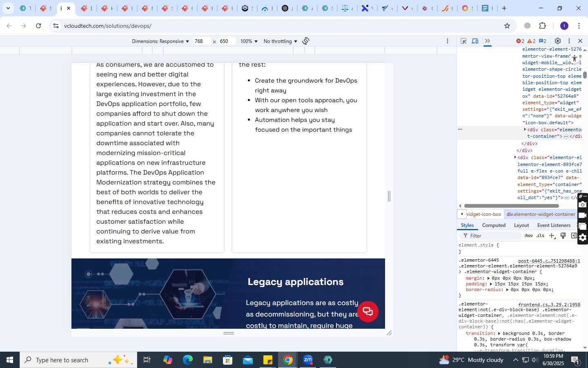Open the No throttling dropdown
The image size is (588, 368).
[x=281, y=41]
